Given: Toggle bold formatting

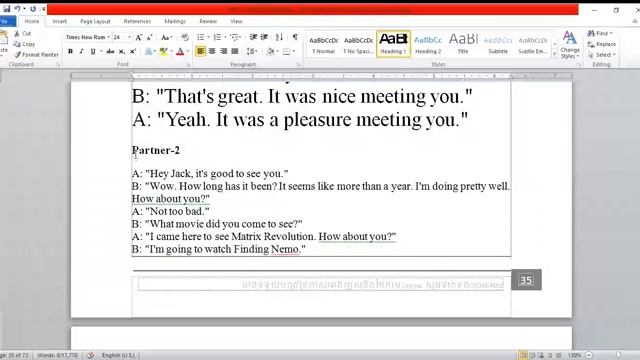Looking at the screenshot, I should pyautogui.click(x=70, y=51).
